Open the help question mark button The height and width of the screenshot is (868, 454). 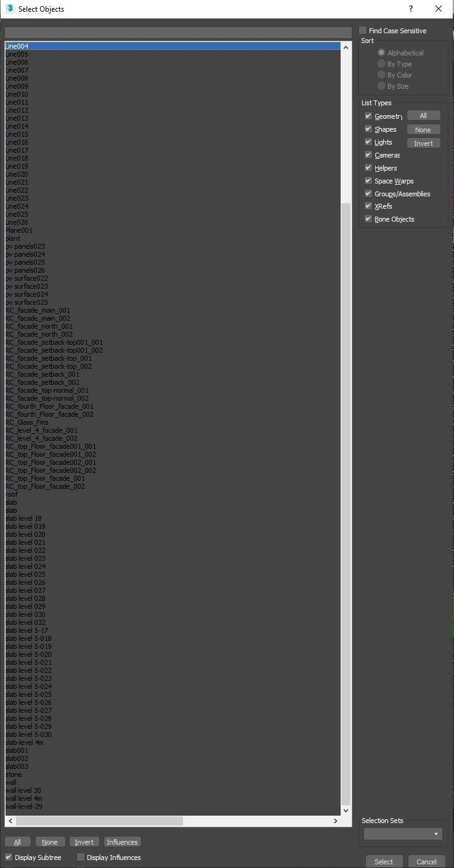(x=411, y=9)
